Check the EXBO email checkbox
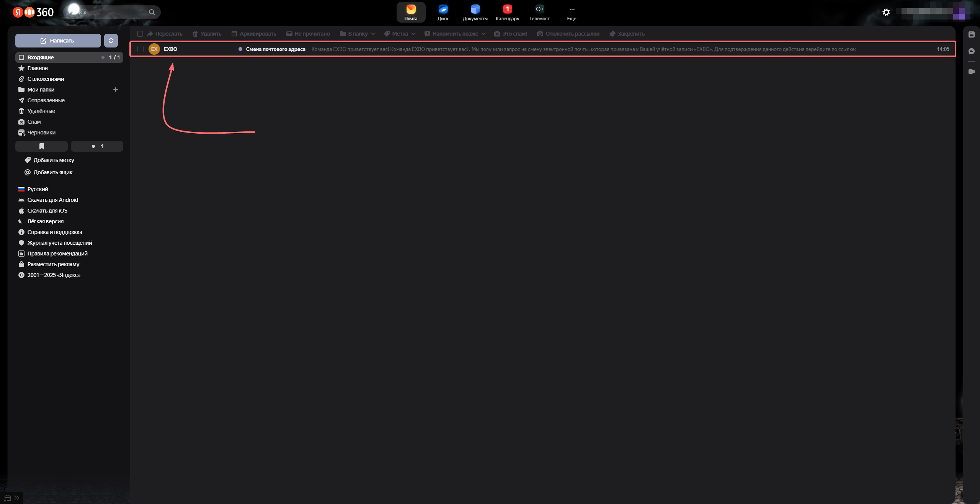The width and height of the screenshot is (980, 504). [x=140, y=49]
